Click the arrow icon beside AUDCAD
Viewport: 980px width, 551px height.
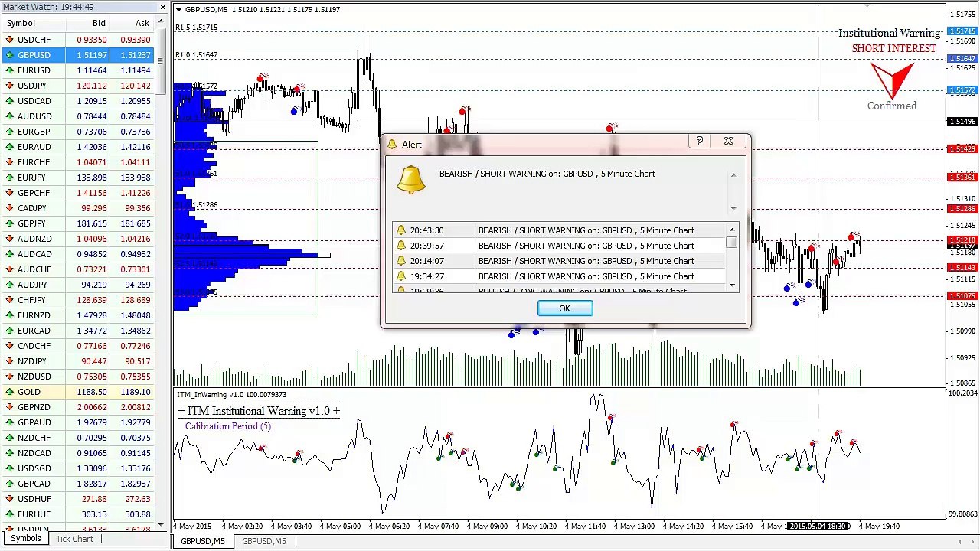9,254
